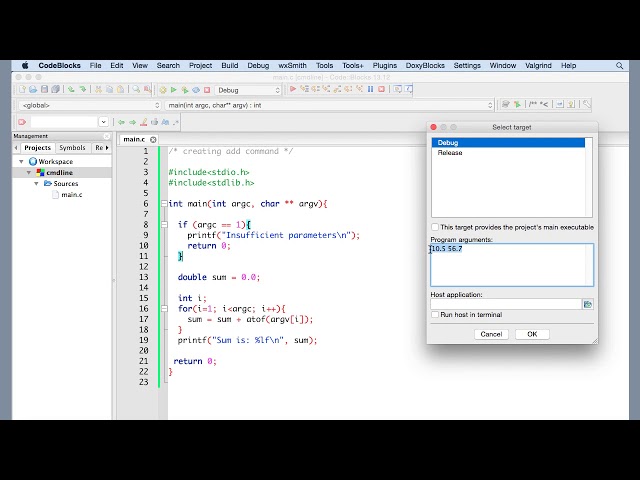Close the main.c editor tab

pos(153,140)
